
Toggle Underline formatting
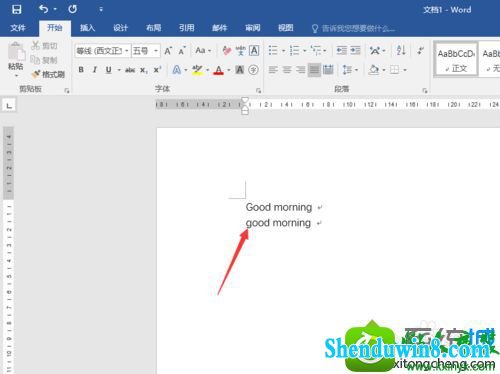108,70
